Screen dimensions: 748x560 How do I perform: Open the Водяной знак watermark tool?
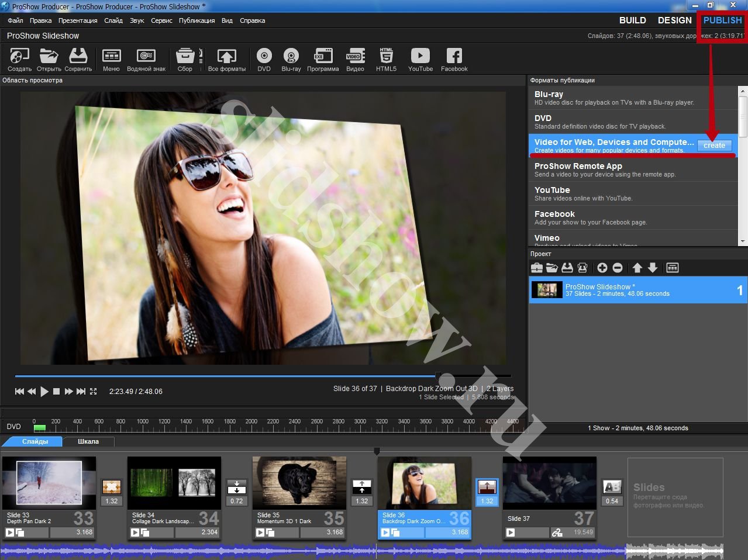146,60
